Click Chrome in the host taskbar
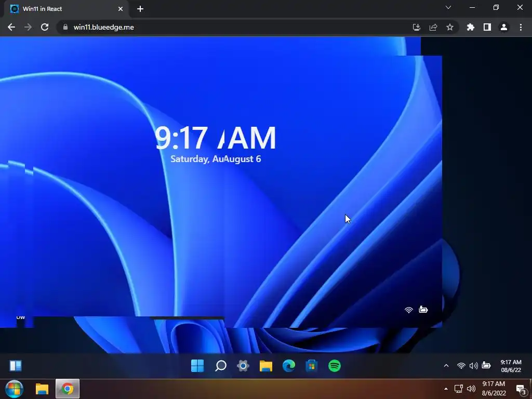Screen dimensions: 532x399 click(x=68, y=389)
